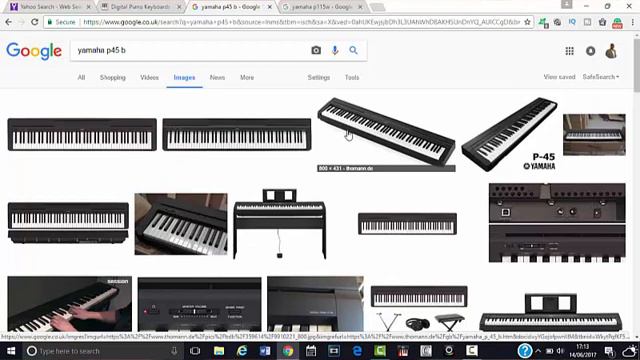Viewport: 640px width, 360px height.
Task: Switch to Digital Piano Keyboards tab
Action: [x=140, y=7]
